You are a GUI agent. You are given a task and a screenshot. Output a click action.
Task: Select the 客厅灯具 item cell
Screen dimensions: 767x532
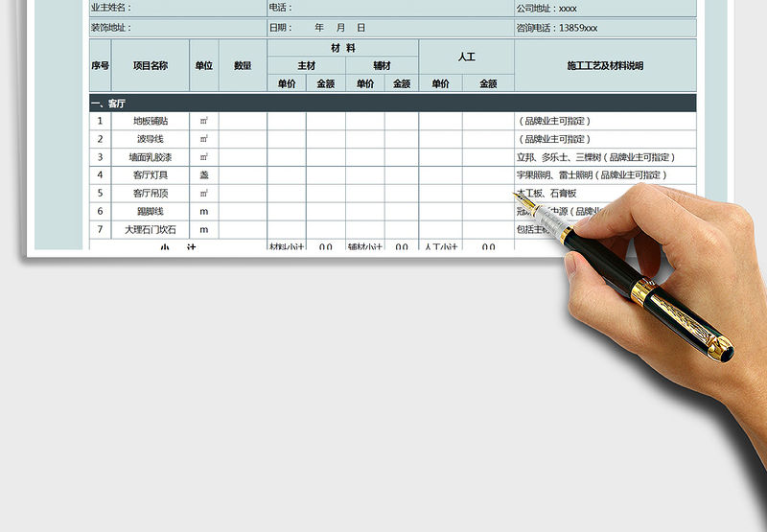(x=151, y=175)
